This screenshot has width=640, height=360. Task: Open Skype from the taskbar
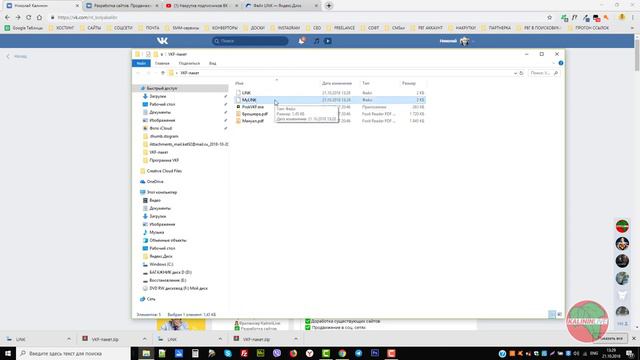[228, 353]
